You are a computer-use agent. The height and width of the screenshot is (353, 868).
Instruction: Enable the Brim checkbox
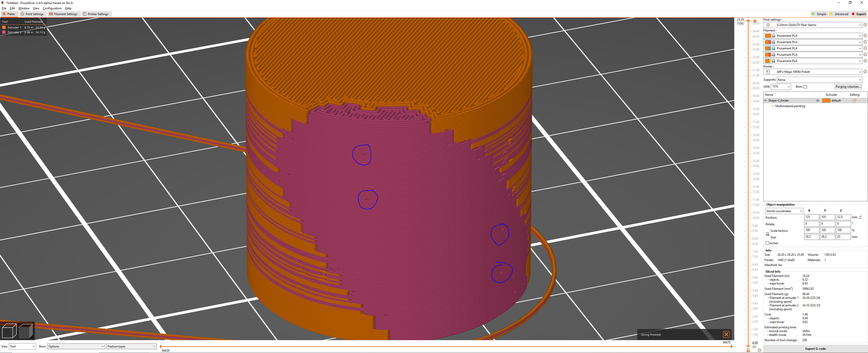point(805,87)
